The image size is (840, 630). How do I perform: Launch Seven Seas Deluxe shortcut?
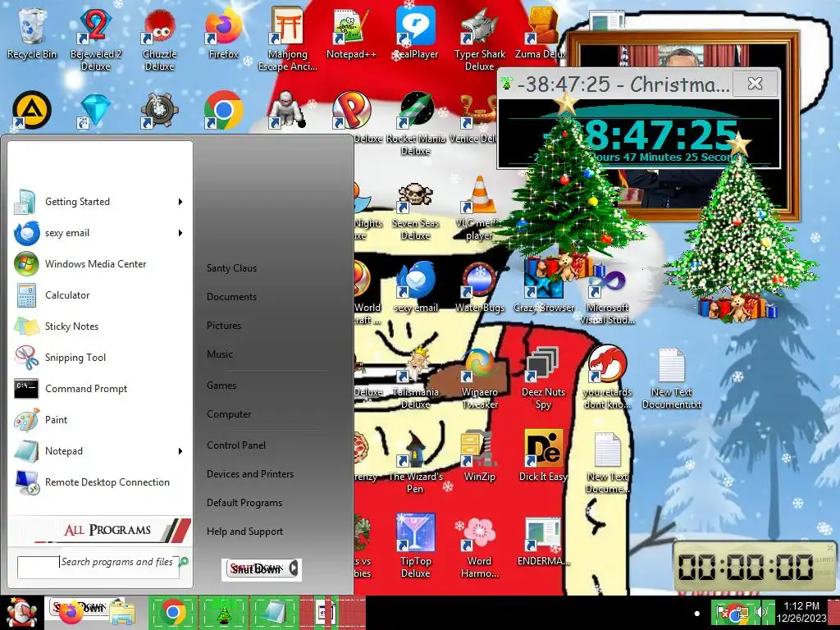(416, 210)
